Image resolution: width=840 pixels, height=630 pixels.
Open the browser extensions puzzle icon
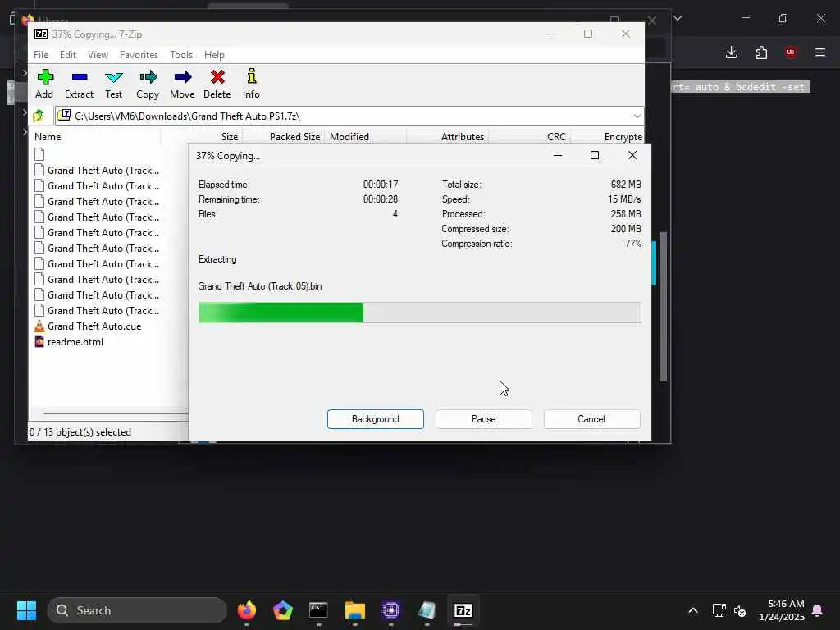click(x=761, y=52)
